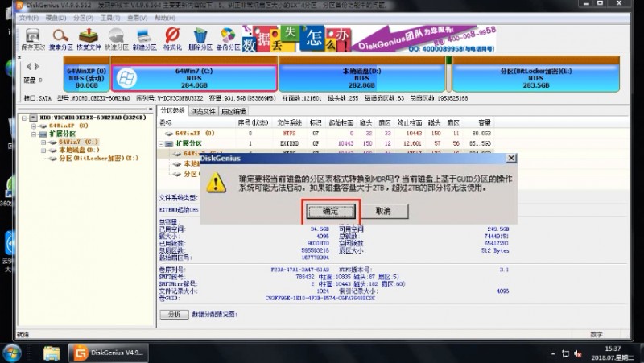Click the 起始柱面 column header
The width and height of the screenshot is (644, 363).
click(x=341, y=123)
